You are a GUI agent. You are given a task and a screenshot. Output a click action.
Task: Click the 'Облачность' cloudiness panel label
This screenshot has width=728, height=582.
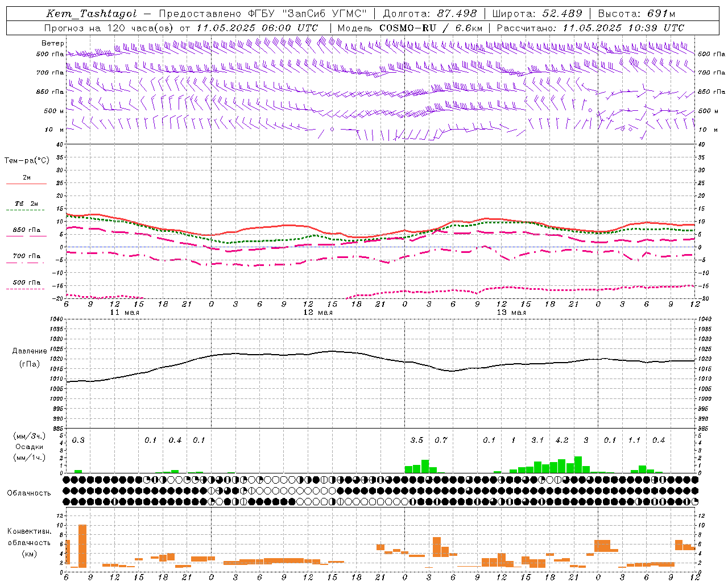pyautogui.click(x=29, y=493)
